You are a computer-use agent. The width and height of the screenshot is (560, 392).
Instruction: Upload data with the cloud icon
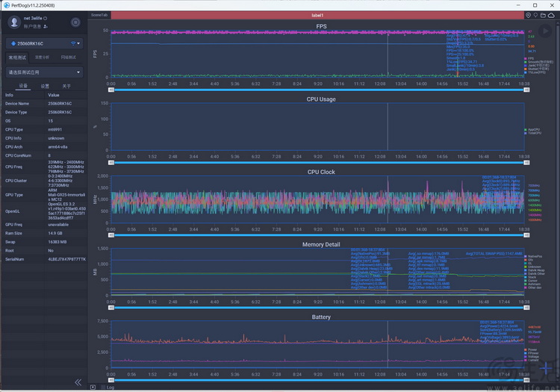tap(552, 15)
